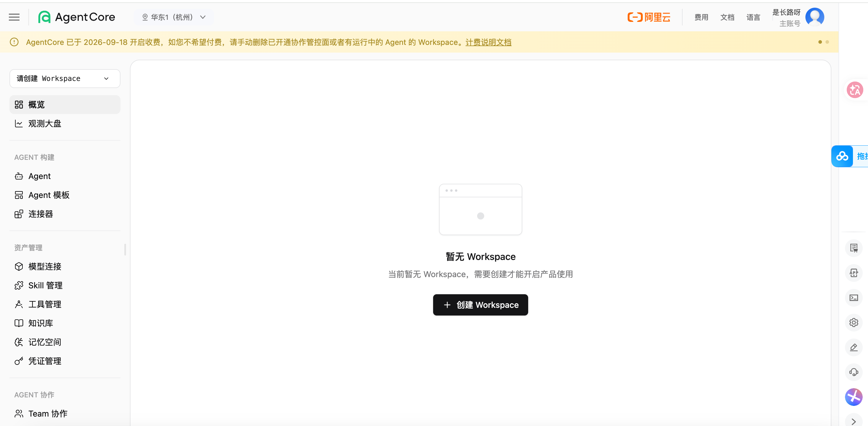Click the AGENT 构建 section heading
Viewport: 868px width, 426px height.
point(34,157)
